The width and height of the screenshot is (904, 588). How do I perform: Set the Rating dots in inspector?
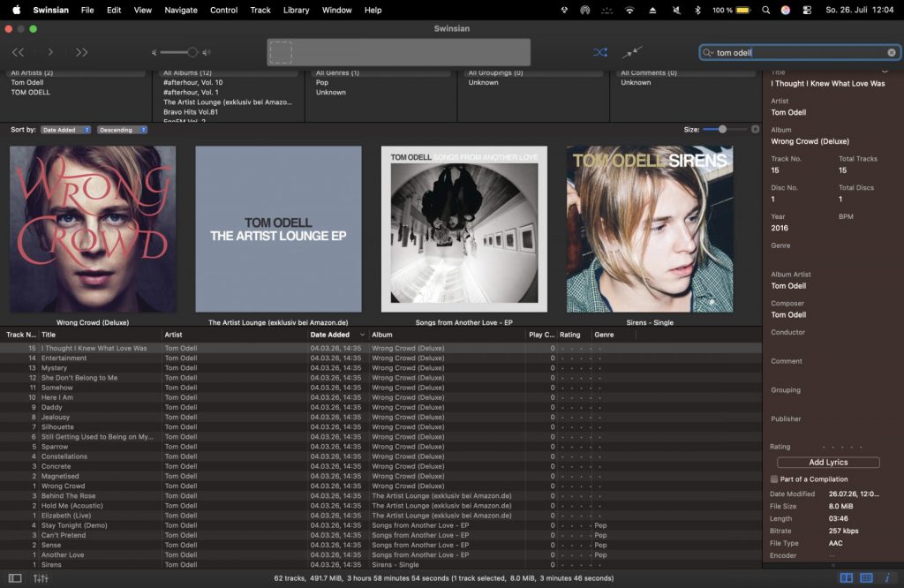point(842,447)
